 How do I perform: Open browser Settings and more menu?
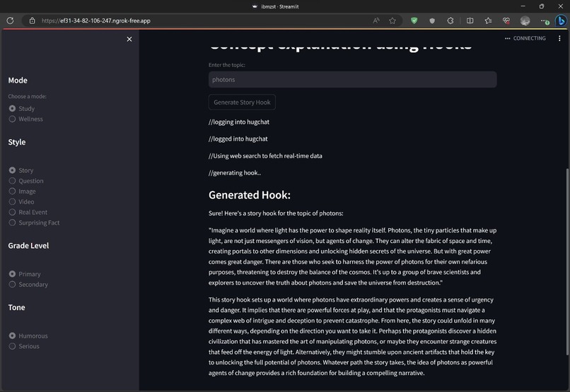[545, 20]
